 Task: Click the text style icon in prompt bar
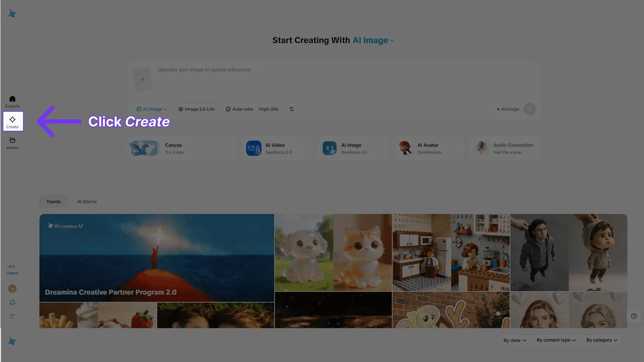(291, 109)
